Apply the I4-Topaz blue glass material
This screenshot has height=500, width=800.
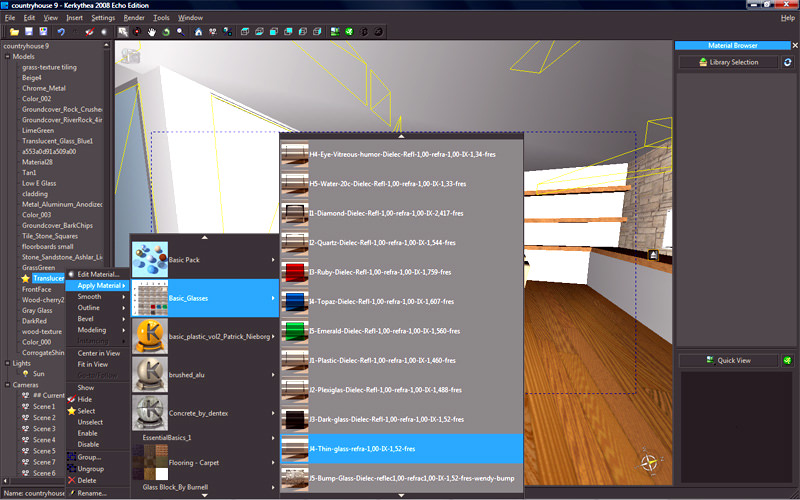point(402,302)
